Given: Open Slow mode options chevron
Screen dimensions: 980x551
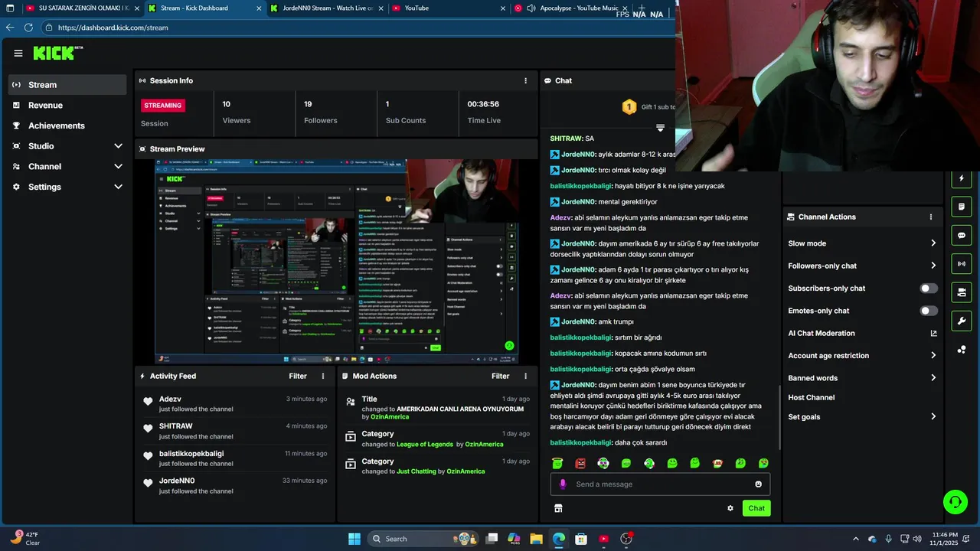Looking at the screenshot, I should (933, 243).
